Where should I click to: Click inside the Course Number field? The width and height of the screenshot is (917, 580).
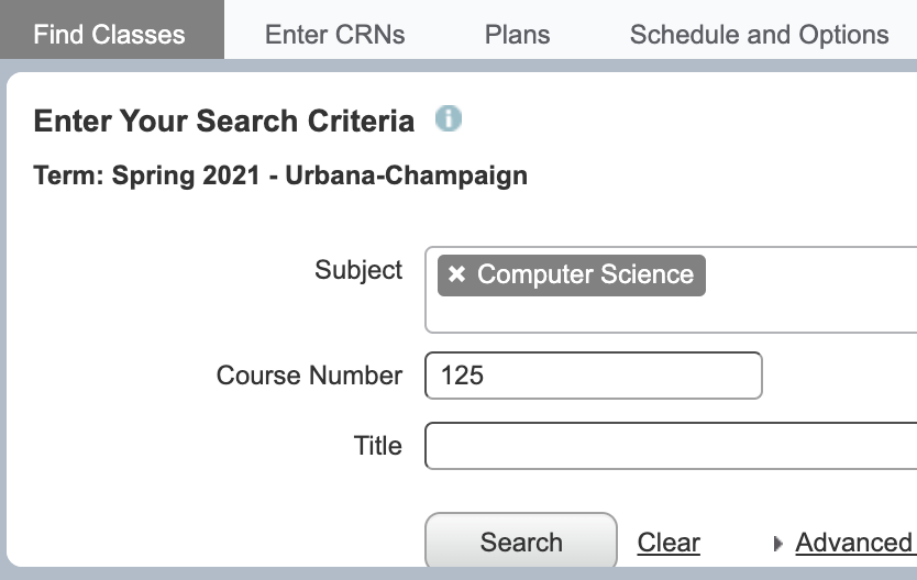coord(594,375)
